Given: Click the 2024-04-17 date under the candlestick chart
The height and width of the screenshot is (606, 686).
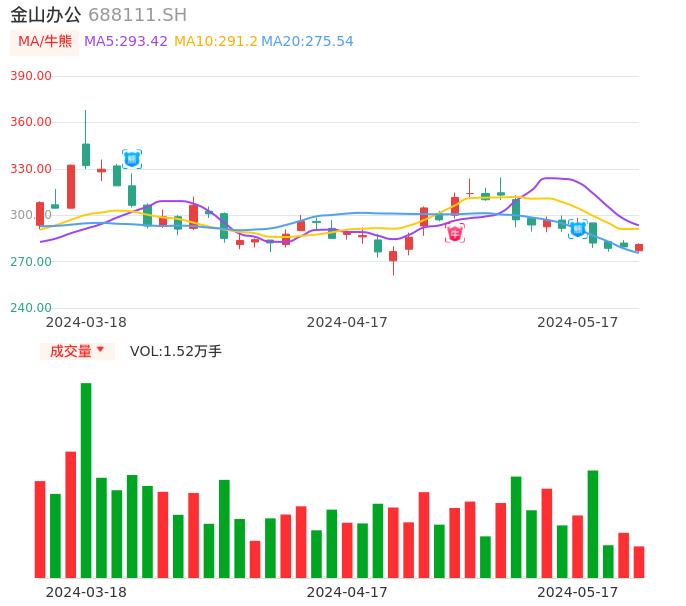Looking at the screenshot, I should click(x=347, y=322).
